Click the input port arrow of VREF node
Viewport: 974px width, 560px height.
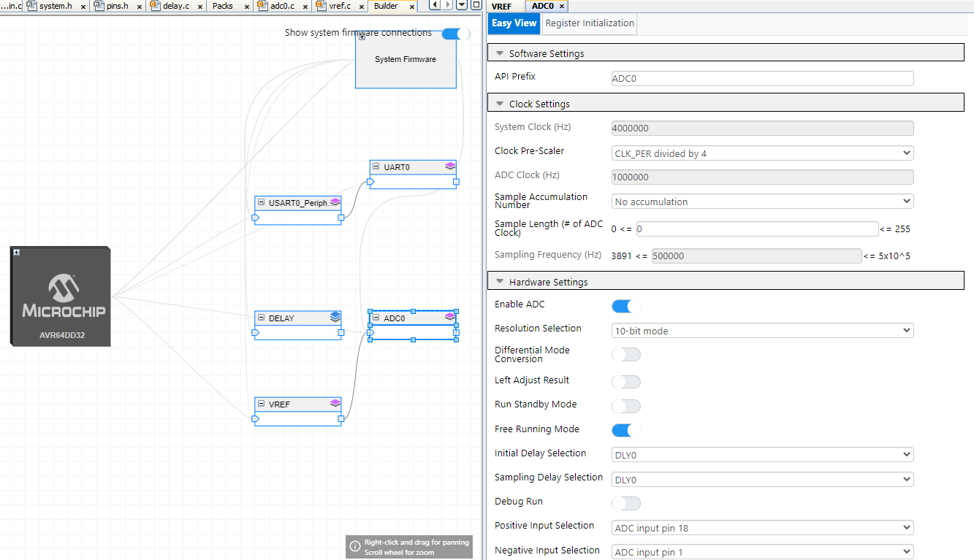[x=256, y=419]
